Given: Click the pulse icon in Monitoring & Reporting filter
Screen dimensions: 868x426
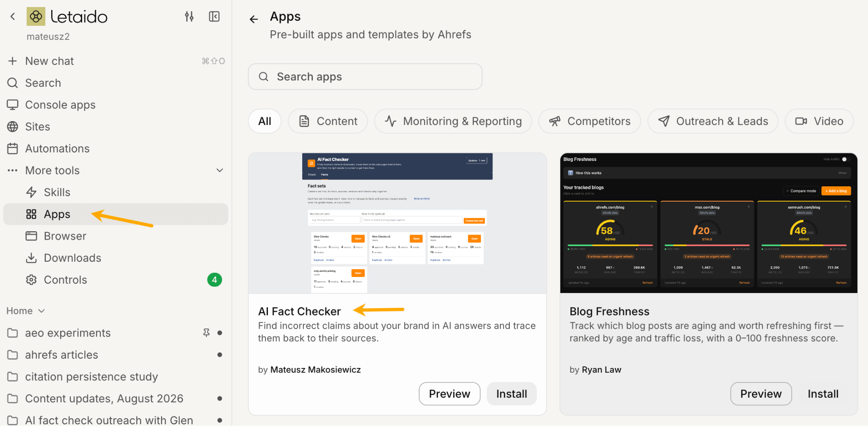Looking at the screenshot, I should 391,121.
